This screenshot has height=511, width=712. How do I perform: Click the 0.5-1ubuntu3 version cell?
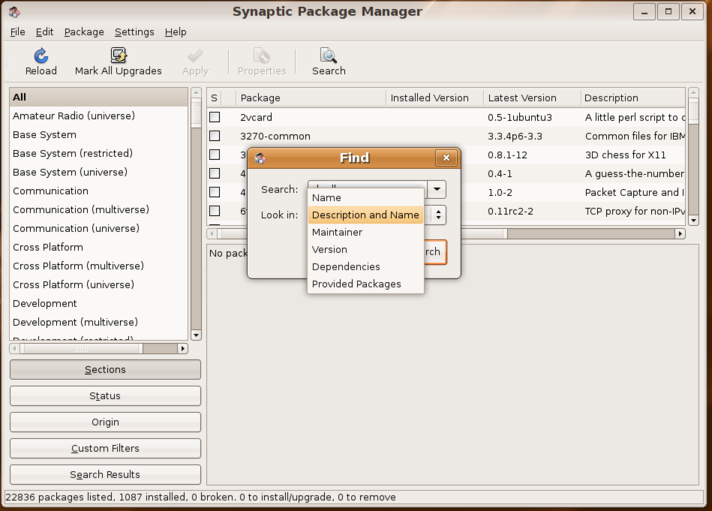pos(520,118)
